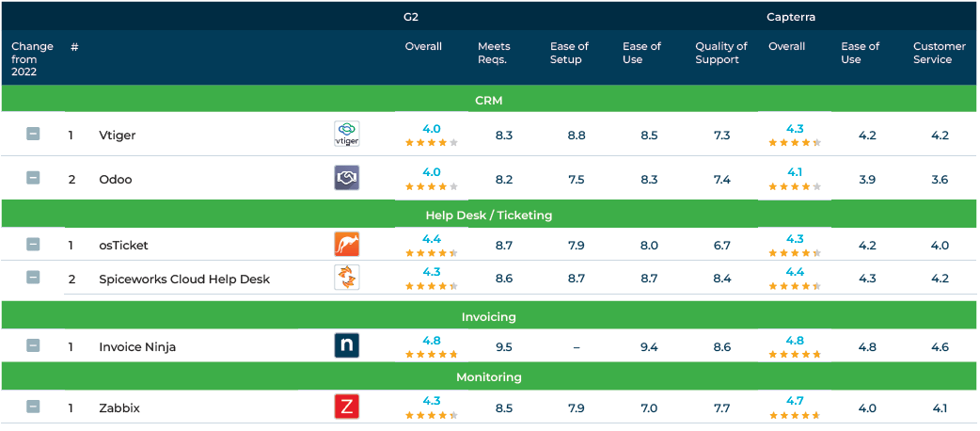Click the minus icon beside Invoice Ninja
This screenshot has height=431, width=980.
pos(33,345)
